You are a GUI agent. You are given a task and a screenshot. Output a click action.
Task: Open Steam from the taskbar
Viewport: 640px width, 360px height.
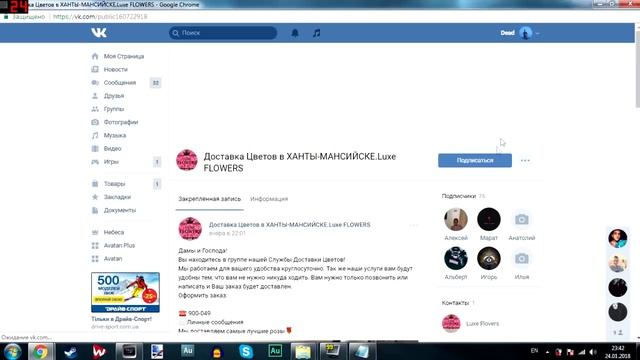[x=71, y=352]
